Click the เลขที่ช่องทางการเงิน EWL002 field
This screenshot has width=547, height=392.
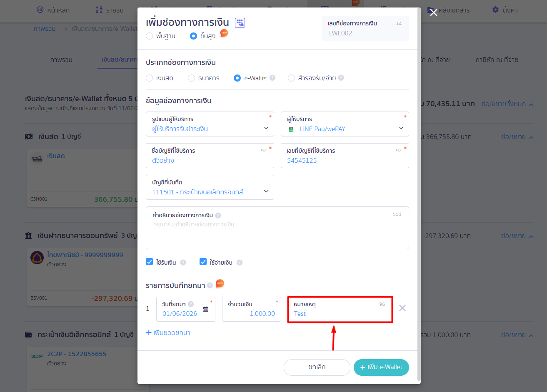[x=365, y=28]
